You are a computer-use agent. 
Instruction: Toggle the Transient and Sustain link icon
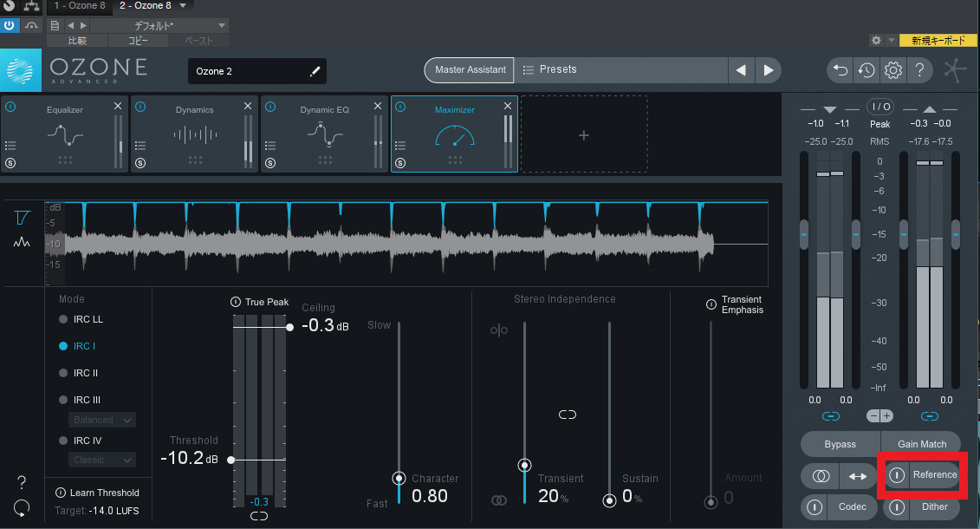coord(568,415)
